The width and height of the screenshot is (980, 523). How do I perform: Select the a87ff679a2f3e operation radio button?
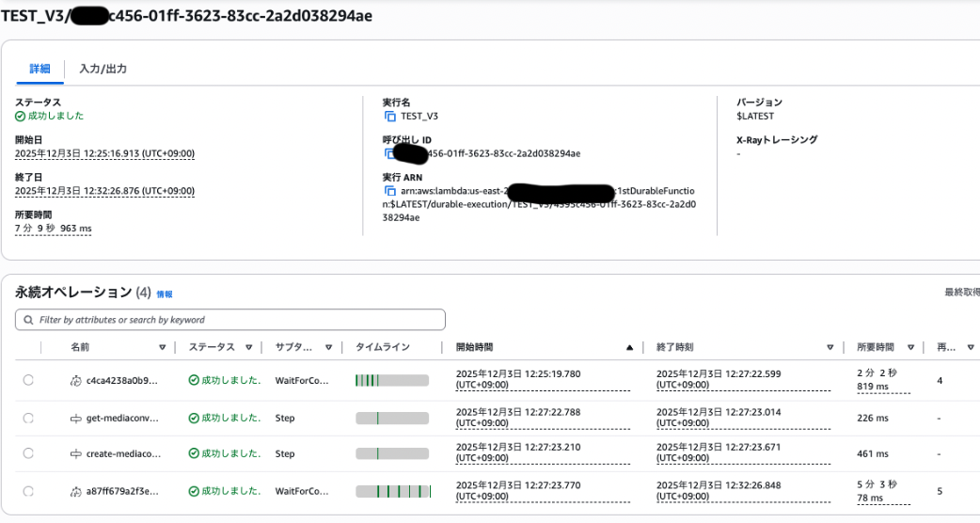28,491
